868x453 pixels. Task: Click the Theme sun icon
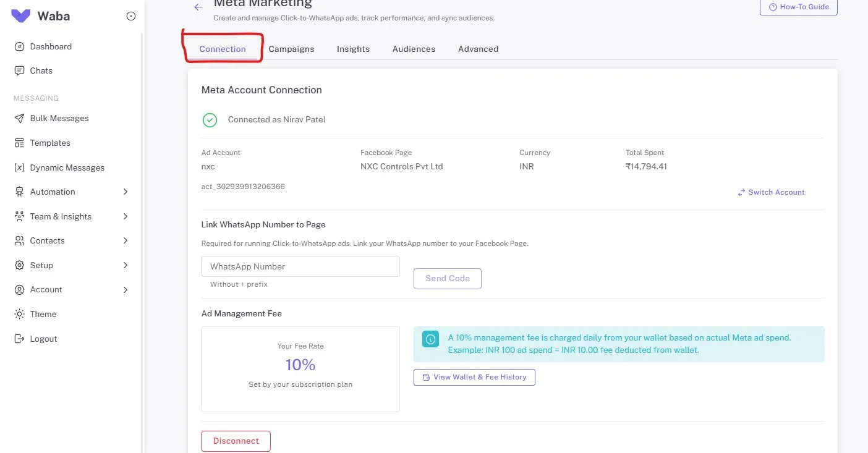point(19,314)
